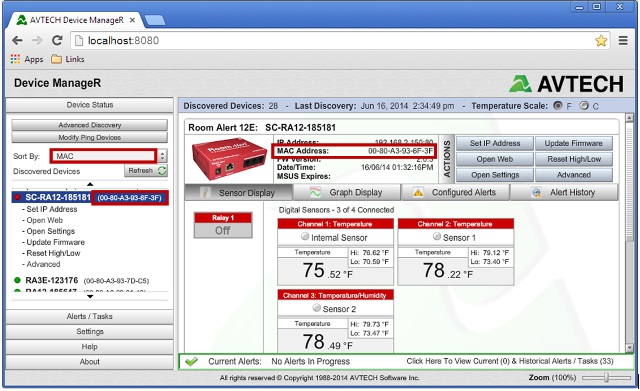Viewport: 640px width, 391px height.
Task: Click the AVTECH tab favicon
Action: pos(21,20)
